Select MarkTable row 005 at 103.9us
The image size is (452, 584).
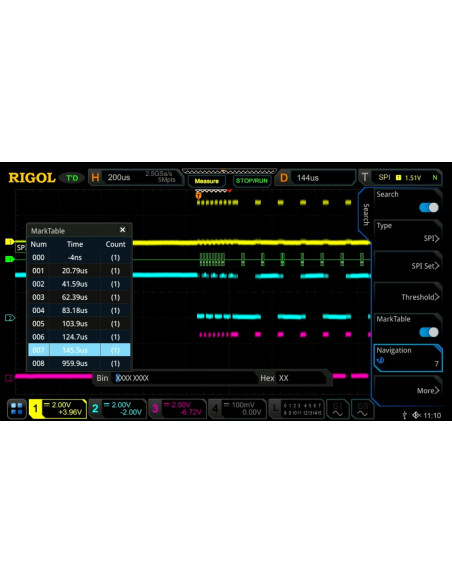[79, 324]
